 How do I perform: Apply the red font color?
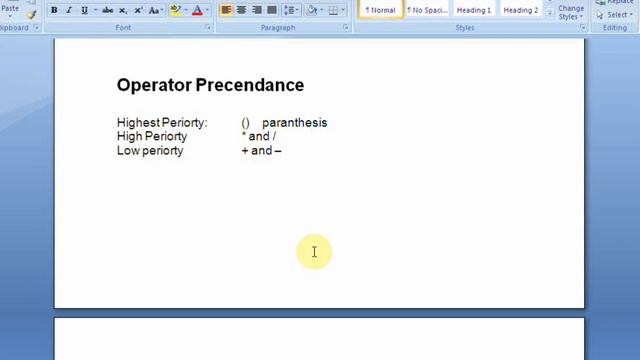(197, 10)
